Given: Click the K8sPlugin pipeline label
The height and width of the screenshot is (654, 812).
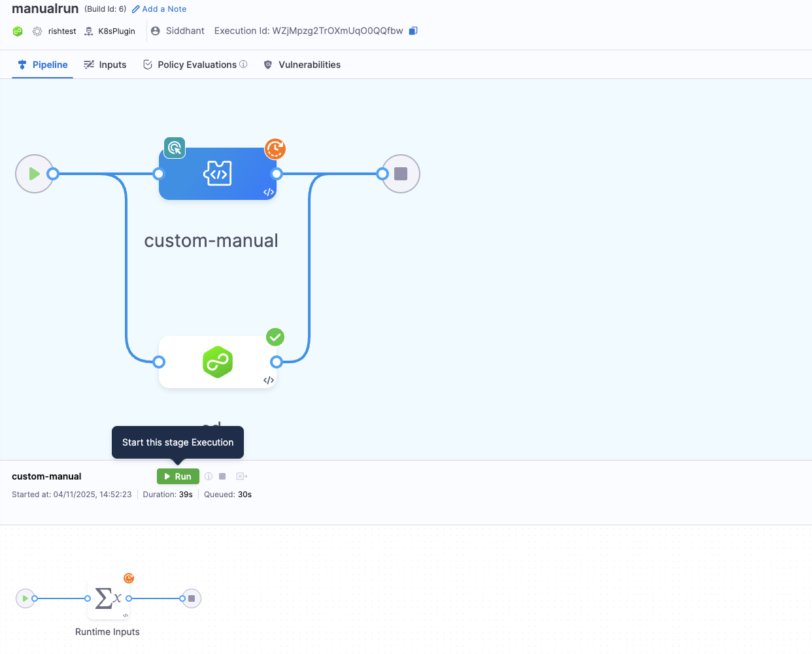Looking at the screenshot, I should [x=116, y=31].
